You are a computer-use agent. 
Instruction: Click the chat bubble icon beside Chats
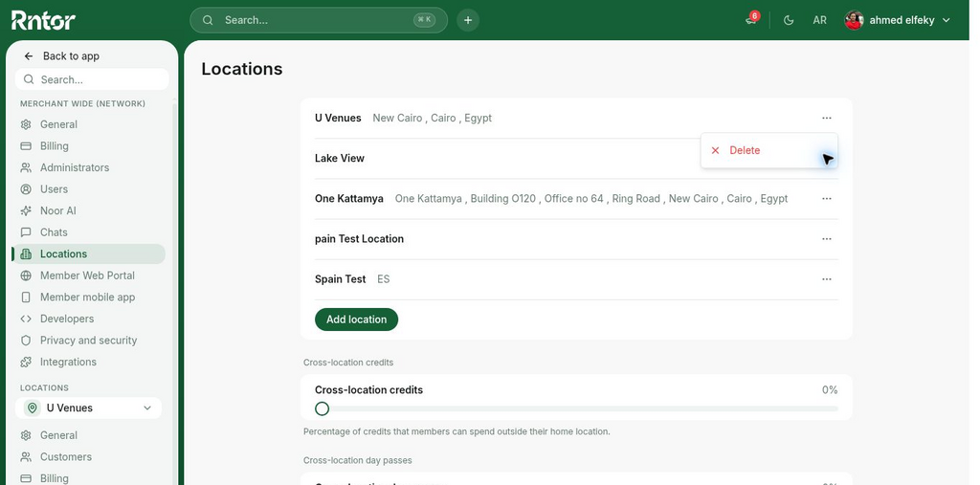(26, 231)
